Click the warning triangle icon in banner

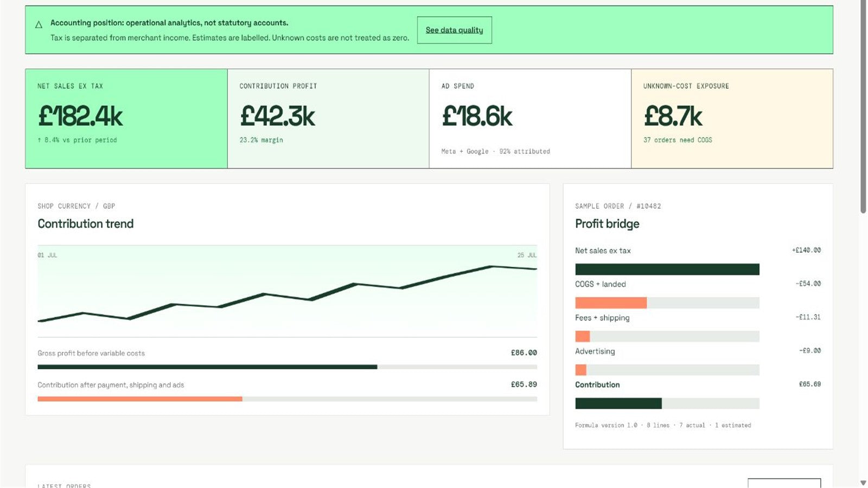tap(39, 24)
